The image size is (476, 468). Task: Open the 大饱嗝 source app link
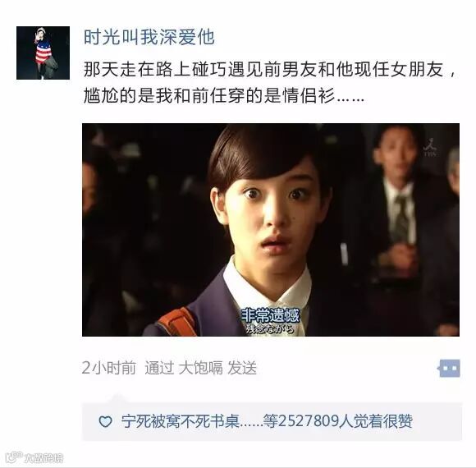[201, 368]
